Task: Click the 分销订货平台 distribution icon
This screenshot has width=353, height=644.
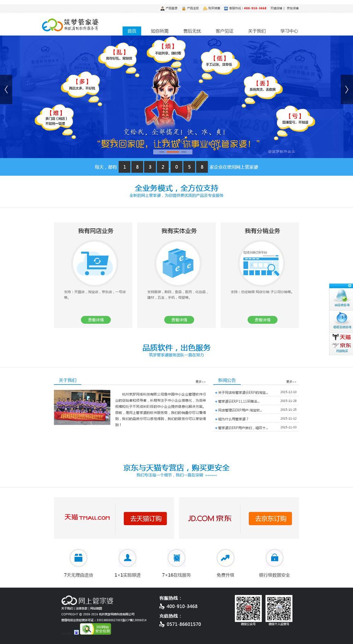Action: click(x=261, y=263)
